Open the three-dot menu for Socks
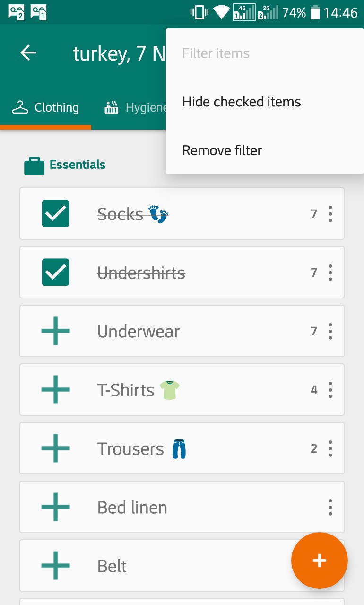This screenshot has height=605, width=364. pos(330,214)
